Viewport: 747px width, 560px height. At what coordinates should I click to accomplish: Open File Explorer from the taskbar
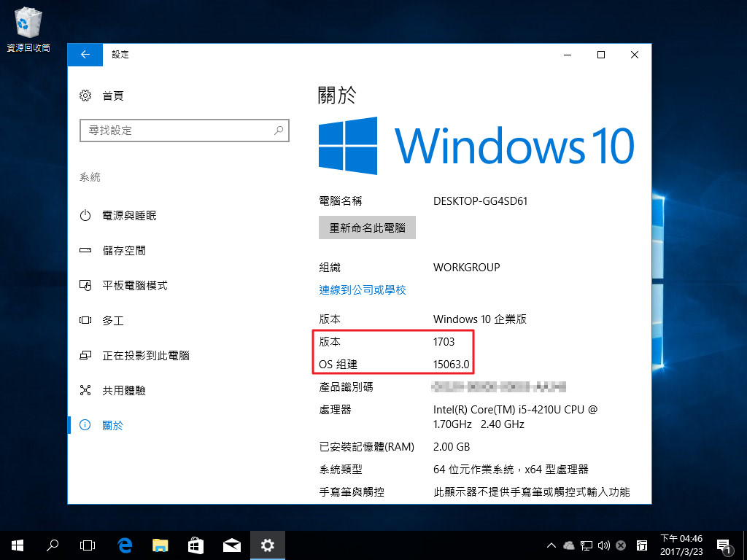pos(160,545)
